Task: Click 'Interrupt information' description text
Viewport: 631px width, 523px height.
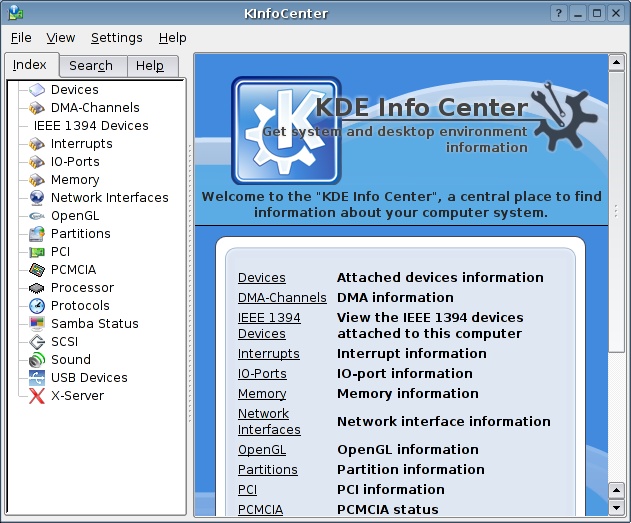Action: click(x=412, y=354)
